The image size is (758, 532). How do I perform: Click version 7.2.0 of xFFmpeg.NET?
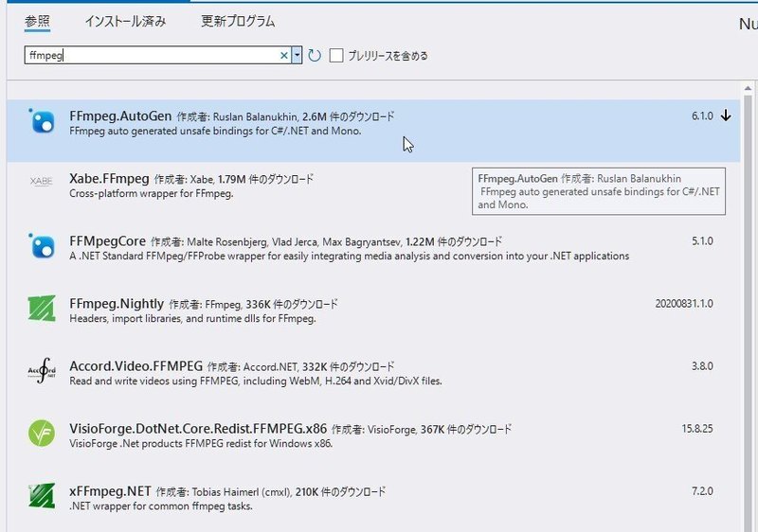coord(702,491)
